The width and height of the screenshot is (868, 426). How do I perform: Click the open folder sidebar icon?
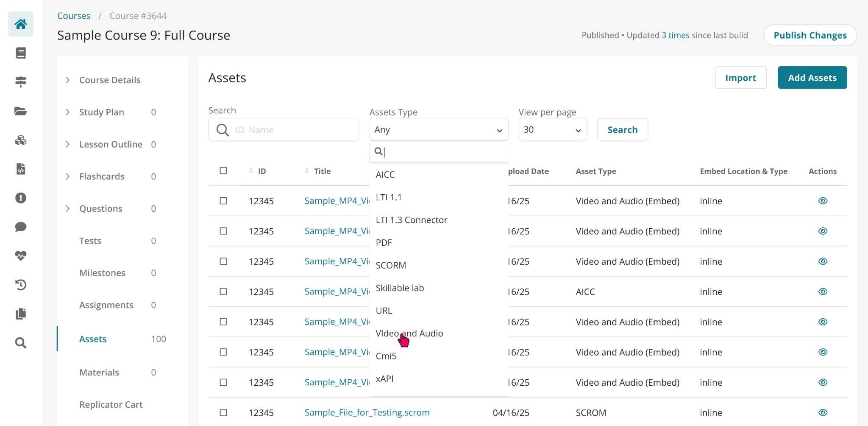tap(21, 111)
